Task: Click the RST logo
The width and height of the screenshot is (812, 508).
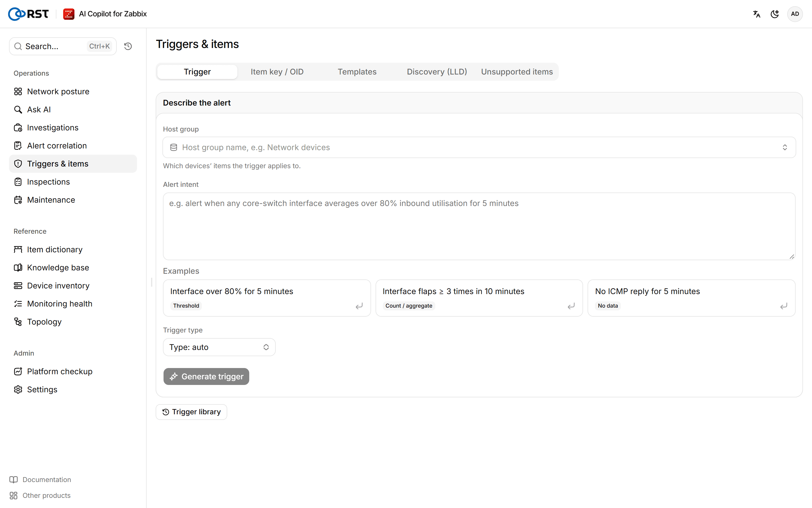Action: tap(28, 14)
